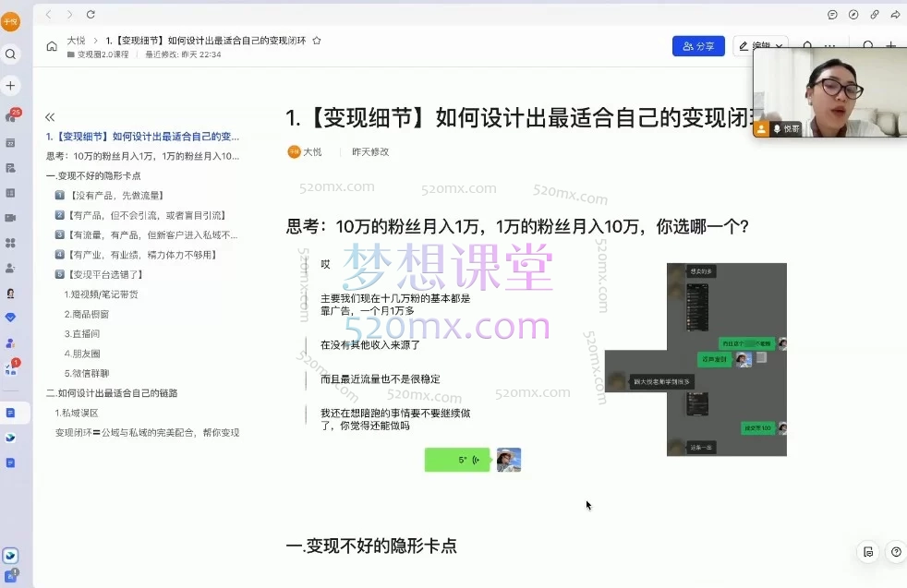Image resolution: width=907 pixels, height=588 pixels.
Task: Click the blue 分享 share button
Action: [x=698, y=45]
